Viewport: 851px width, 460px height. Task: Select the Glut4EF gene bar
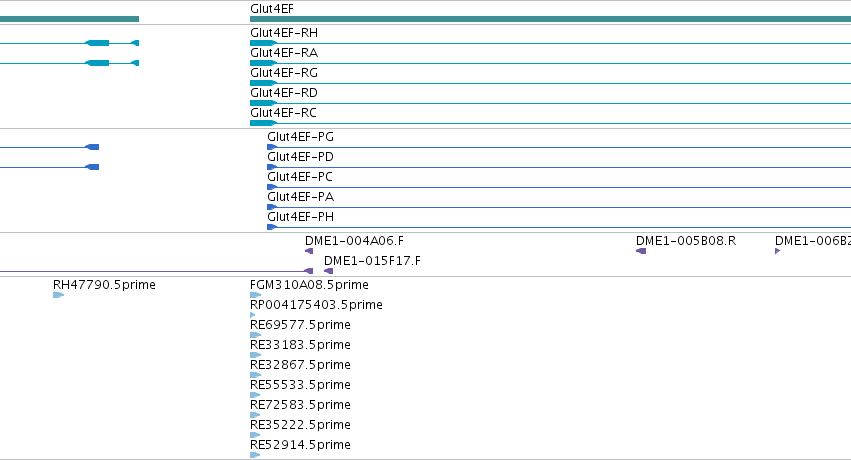coord(550,19)
